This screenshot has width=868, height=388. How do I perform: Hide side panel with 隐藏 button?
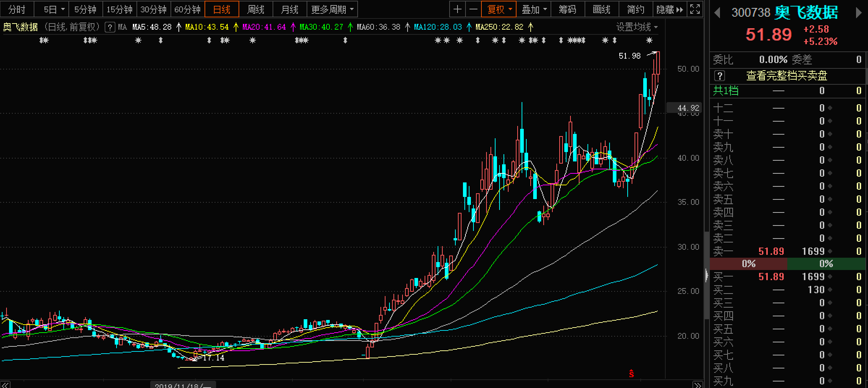pyautogui.click(x=670, y=9)
